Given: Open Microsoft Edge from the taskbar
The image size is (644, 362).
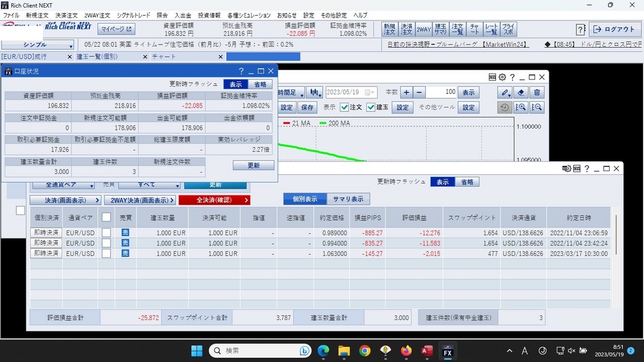Looking at the screenshot, I should point(323,351).
